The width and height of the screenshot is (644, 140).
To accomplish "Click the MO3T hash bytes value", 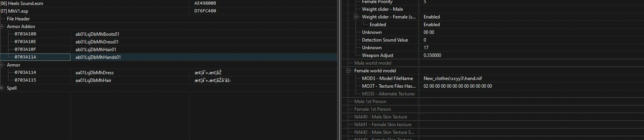I will click(458, 86).
